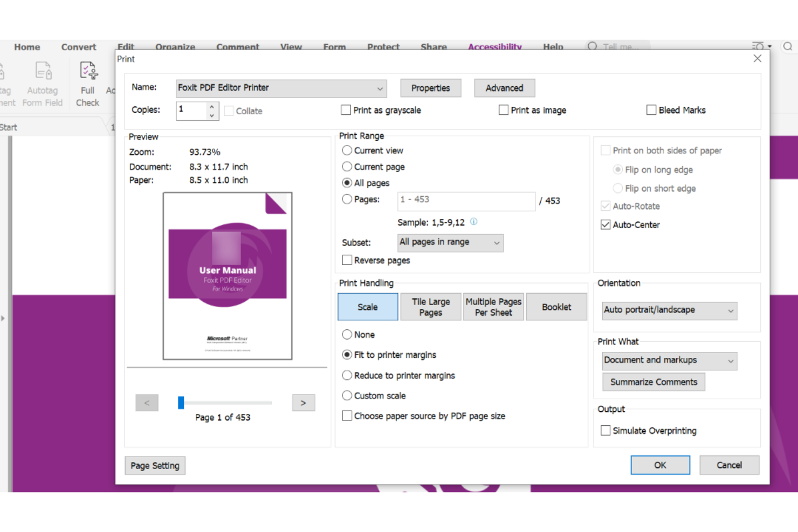Viewport: 798px width, 532px height.
Task: Click the Summarize Comments button
Action: [653, 382]
